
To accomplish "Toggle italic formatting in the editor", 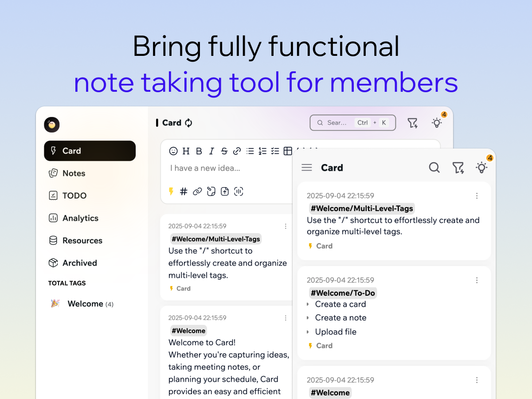I will pyautogui.click(x=211, y=151).
